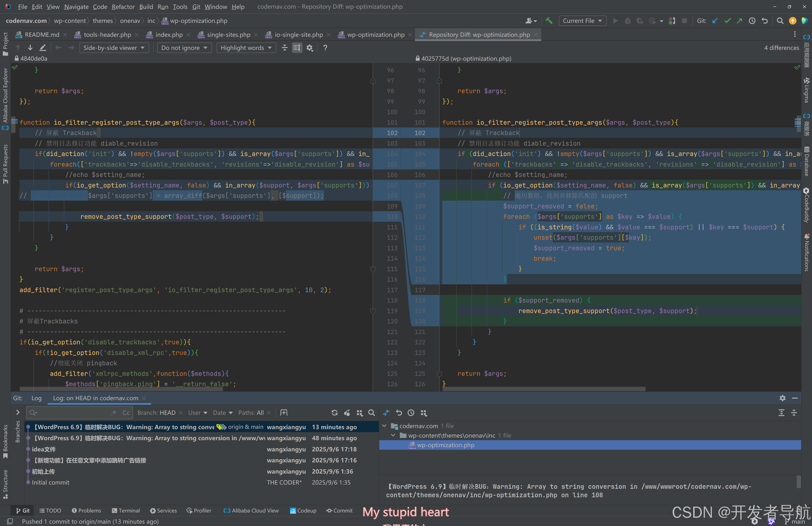Open the Git menu
The width and height of the screenshot is (812, 526).
pos(196,7)
